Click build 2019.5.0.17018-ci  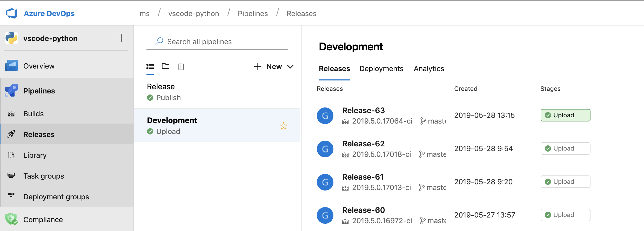(x=381, y=154)
